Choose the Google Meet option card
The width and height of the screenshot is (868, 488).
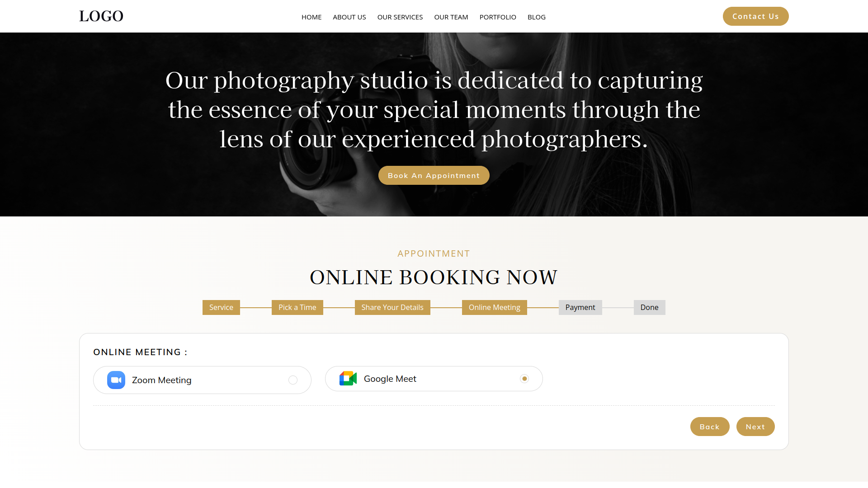(434, 379)
